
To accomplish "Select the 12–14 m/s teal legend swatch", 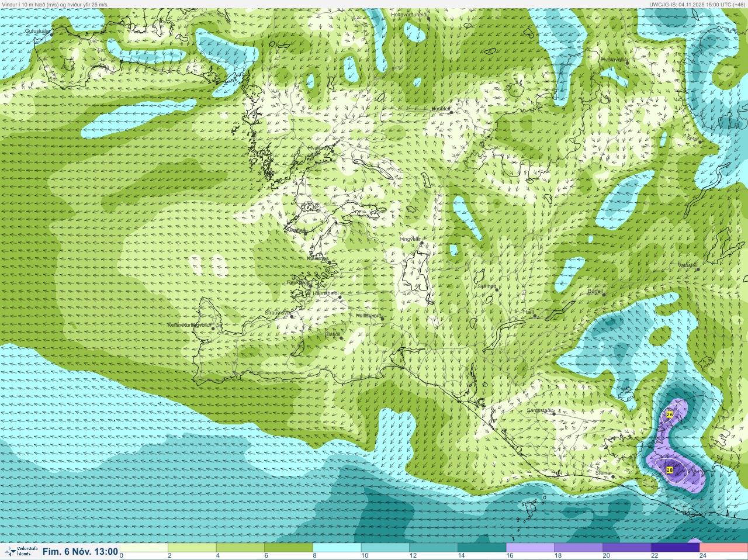I will tap(434, 548).
